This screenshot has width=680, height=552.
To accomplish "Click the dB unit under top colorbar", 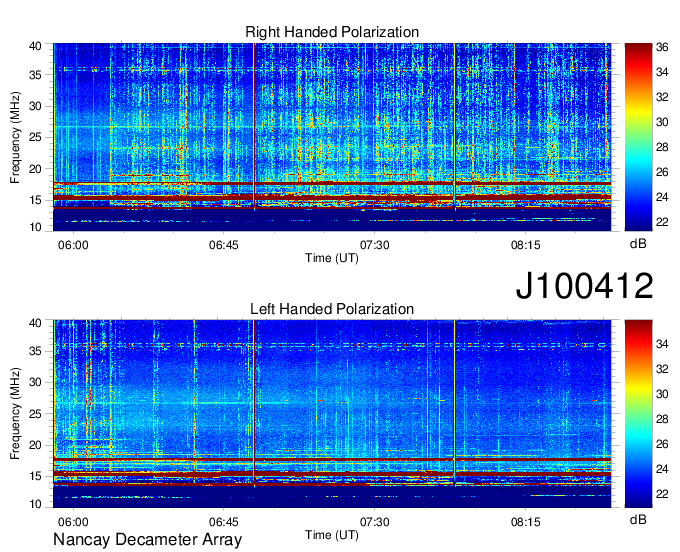I will coord(638,244).
